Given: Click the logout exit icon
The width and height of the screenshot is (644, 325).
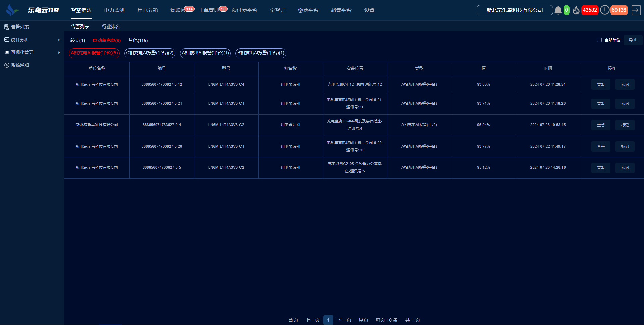Looking at the screenshot, I should [636, 10].
